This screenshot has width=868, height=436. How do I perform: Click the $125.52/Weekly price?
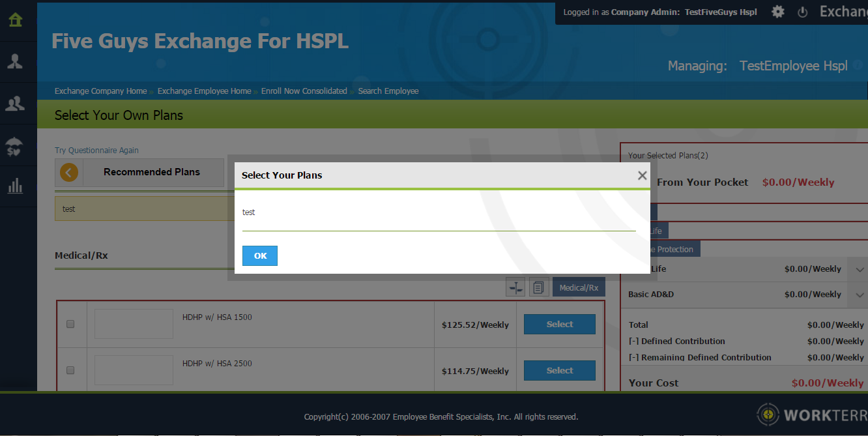475,325
